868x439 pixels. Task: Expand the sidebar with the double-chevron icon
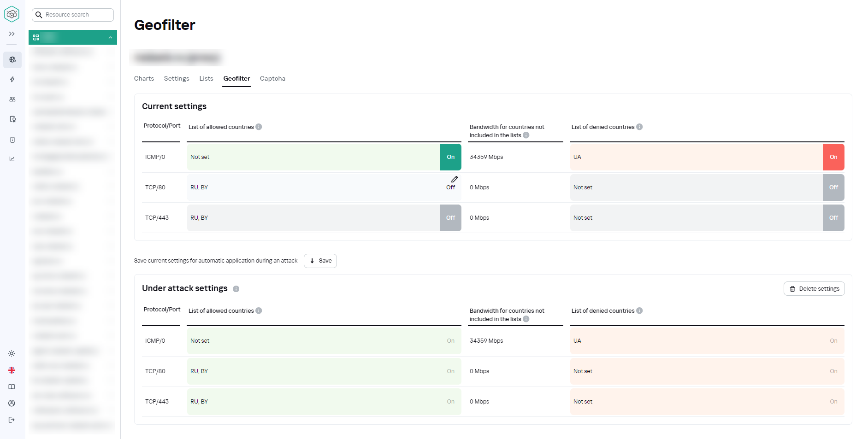click(12, 34)
